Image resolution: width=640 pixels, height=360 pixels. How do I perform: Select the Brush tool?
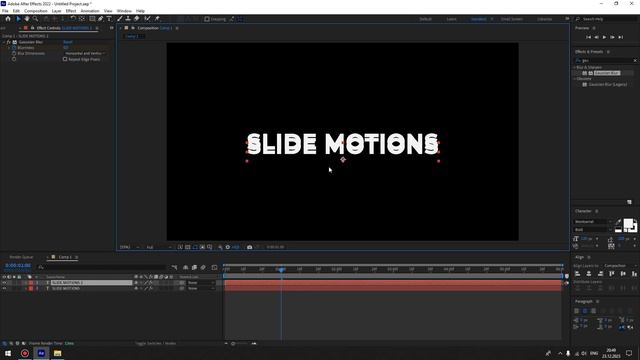(x=120, y=19)
